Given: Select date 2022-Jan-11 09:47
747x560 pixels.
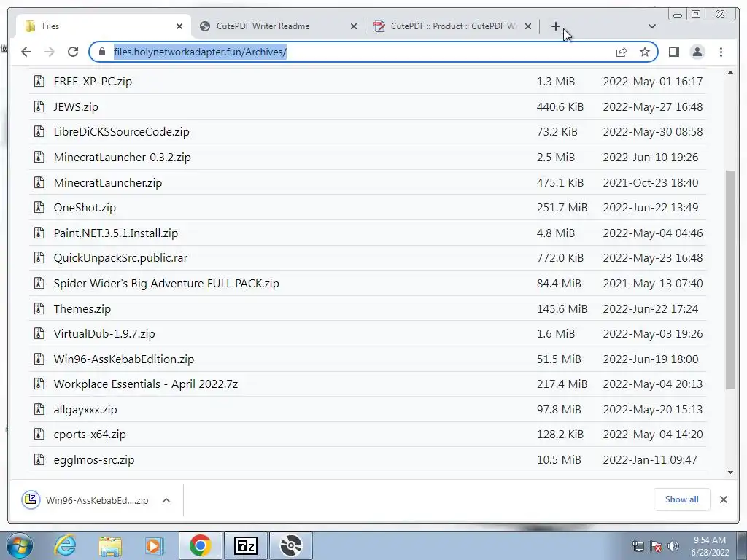Looking at the screenshot, I should tap(650, 460).
